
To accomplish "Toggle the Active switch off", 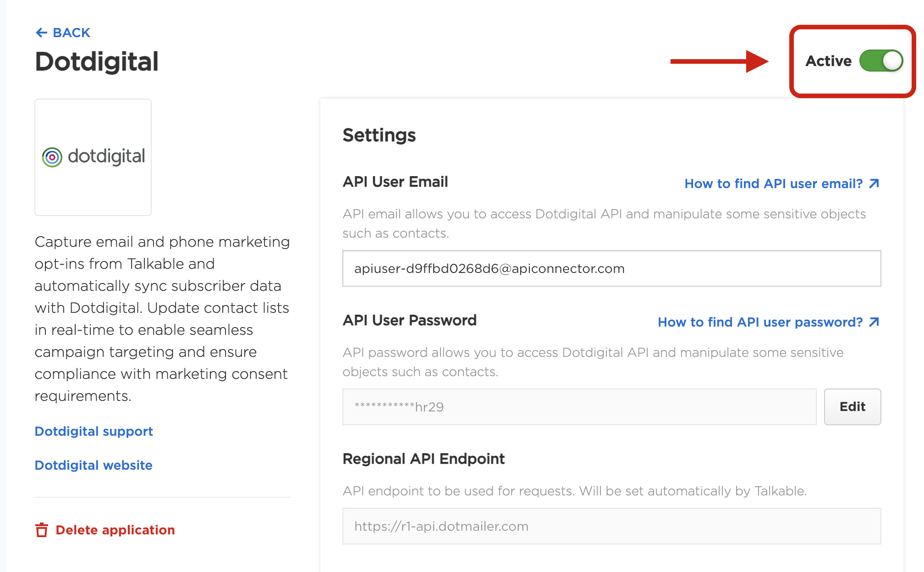I will [x=880, y=61].
